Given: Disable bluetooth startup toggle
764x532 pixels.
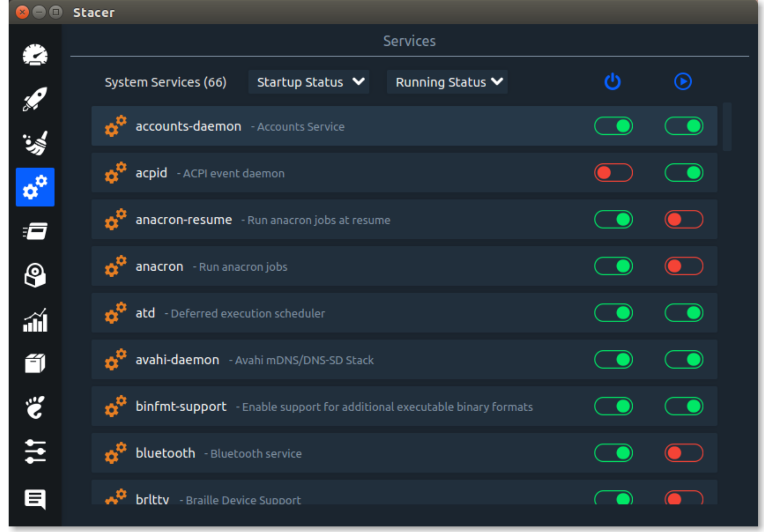Looking at the screenshot, I should (613, 453).
